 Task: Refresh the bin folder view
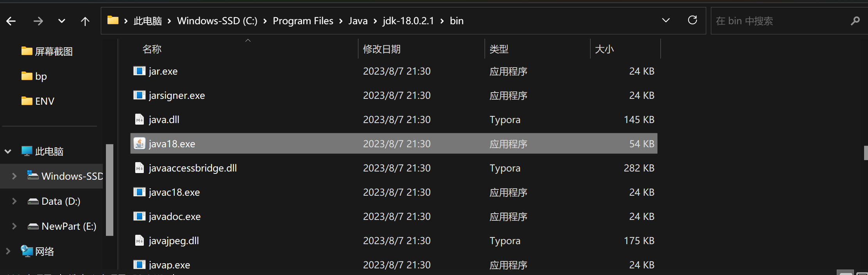(692, 20)
